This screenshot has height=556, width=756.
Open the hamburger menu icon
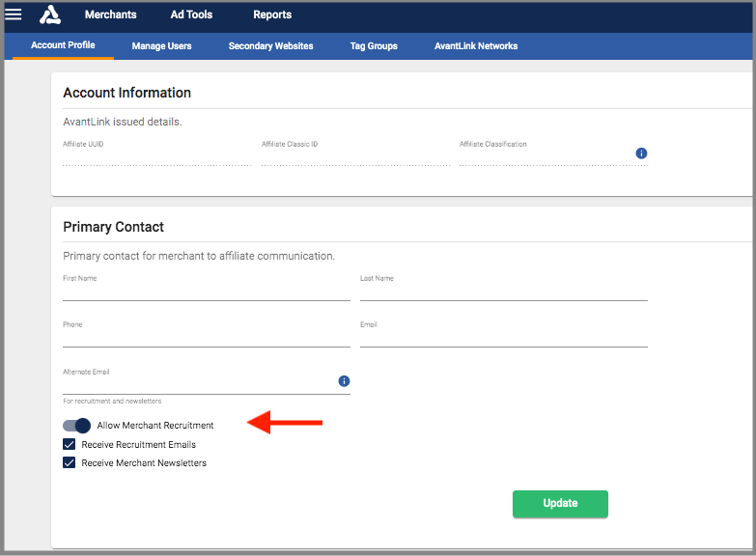coord(13,14)
